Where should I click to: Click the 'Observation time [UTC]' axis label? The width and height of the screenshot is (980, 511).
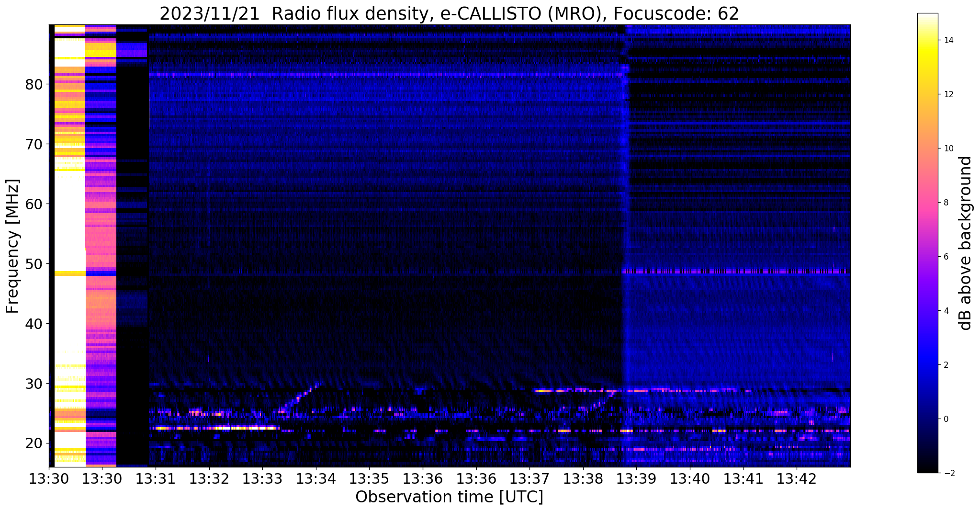pyautogui.click(x=449, y=497)
